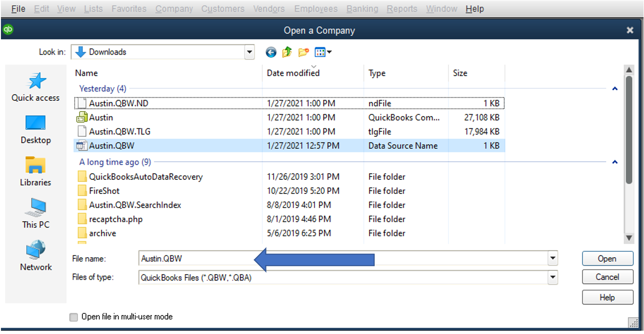Open the Company menu

click(174, 9)
